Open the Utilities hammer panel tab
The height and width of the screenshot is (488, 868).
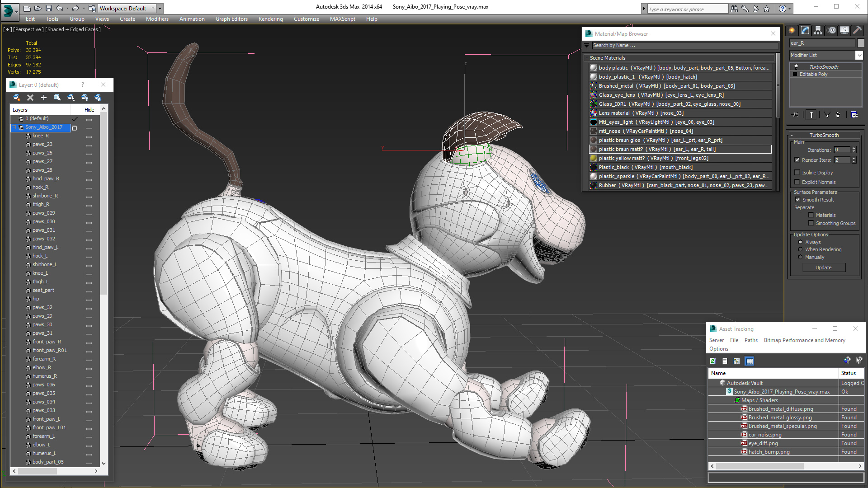point(857,30)
